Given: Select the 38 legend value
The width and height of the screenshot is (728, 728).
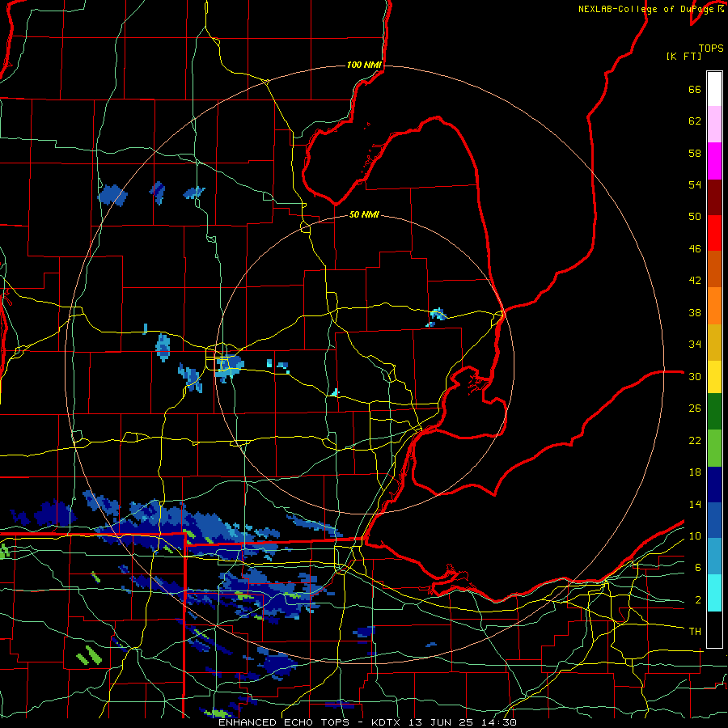Looking at the screenshot, I should (x=695, y=312).
